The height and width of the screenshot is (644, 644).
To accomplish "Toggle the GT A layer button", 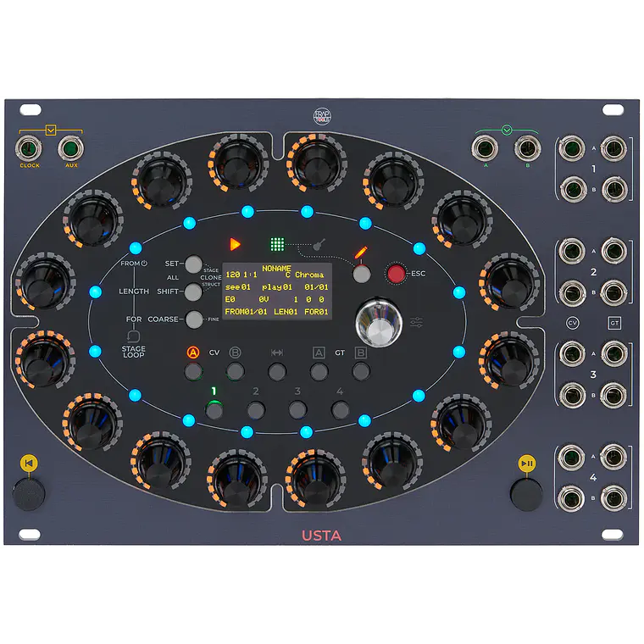I will click(x=319, y=372).
